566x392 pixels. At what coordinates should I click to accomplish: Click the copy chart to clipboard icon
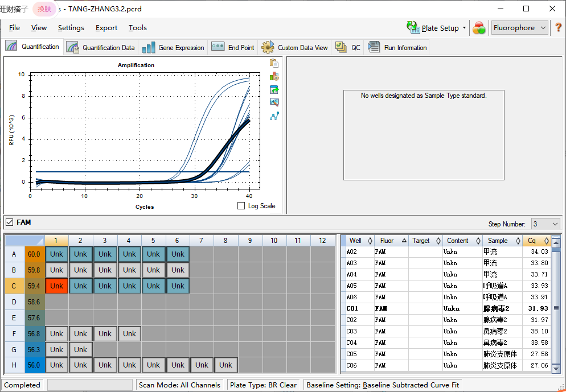274,63
